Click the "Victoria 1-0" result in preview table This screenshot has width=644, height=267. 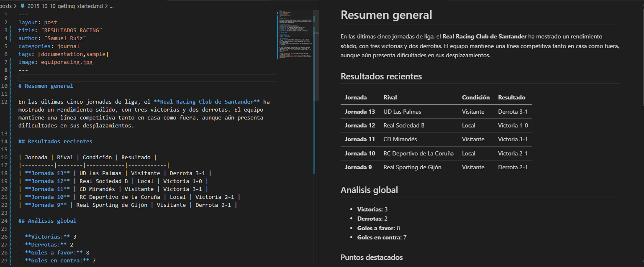(513, 125)
